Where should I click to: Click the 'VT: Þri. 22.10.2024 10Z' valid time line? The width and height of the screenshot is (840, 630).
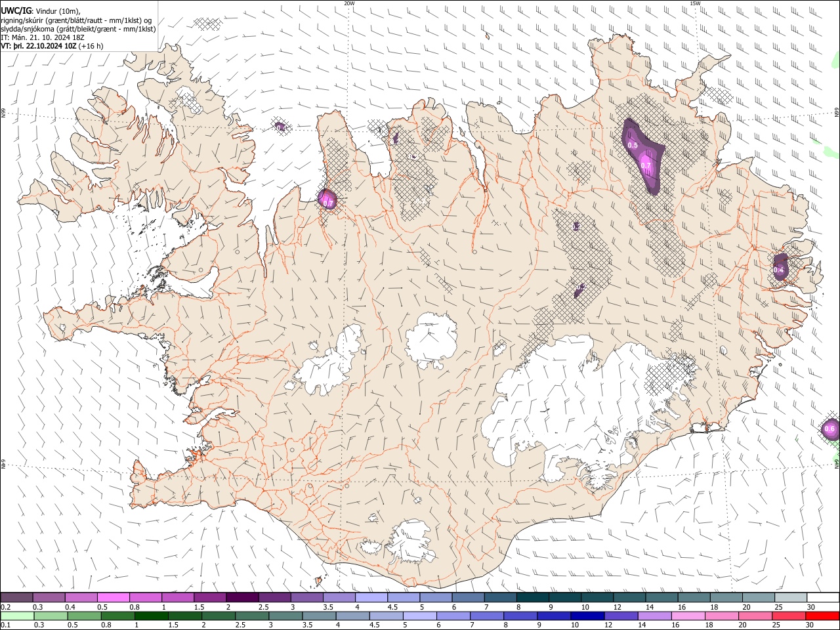pos(39,46)
